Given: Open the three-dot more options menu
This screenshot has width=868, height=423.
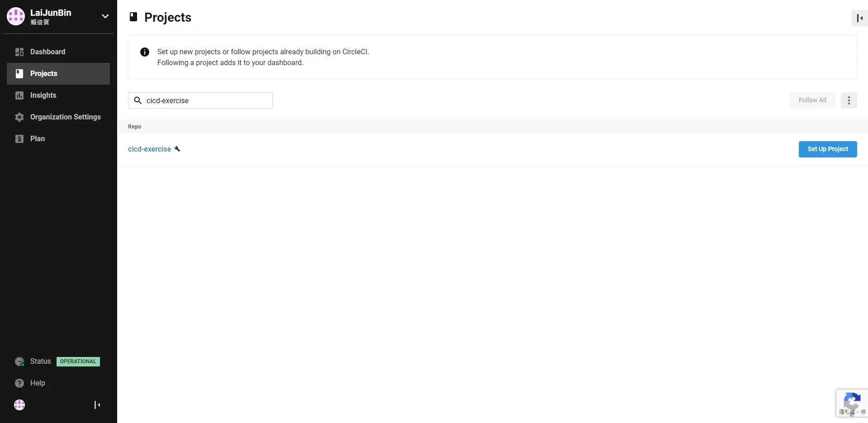Looking at the screenshot, I should coord(849,100).
